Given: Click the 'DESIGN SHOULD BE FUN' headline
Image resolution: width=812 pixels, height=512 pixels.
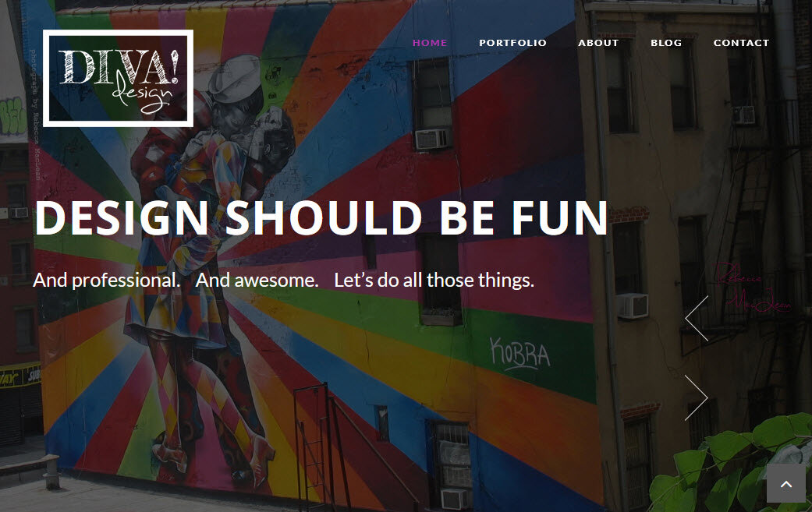Looking at the screenshot, I should click(x=321, y=217).
